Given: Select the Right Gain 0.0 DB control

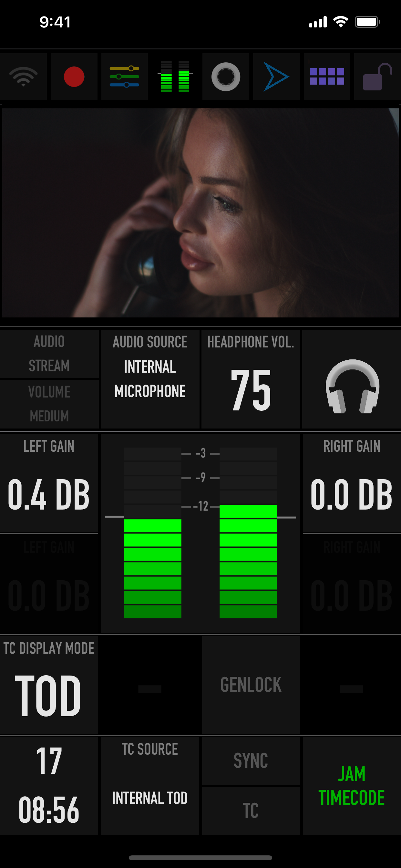Looking at the screenshot, I should (352, 483).
